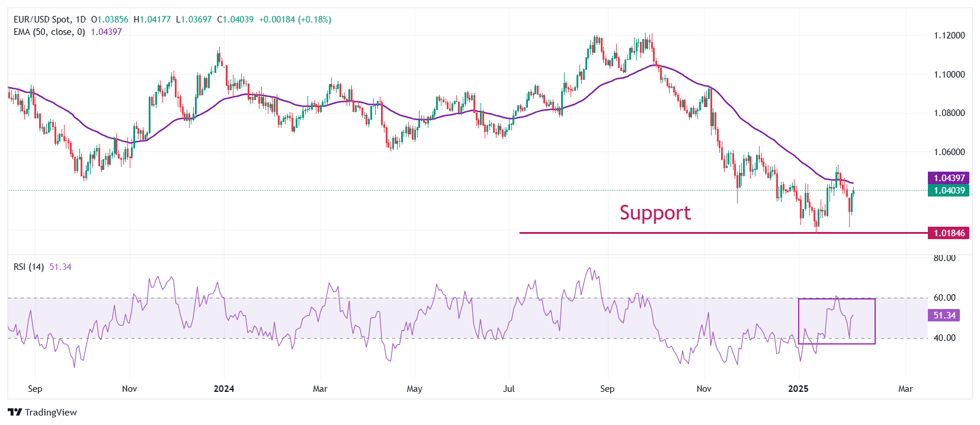The image size is (980, 425).
Task: Click the RSI (14) indicator label
Action: coord(28,267)
